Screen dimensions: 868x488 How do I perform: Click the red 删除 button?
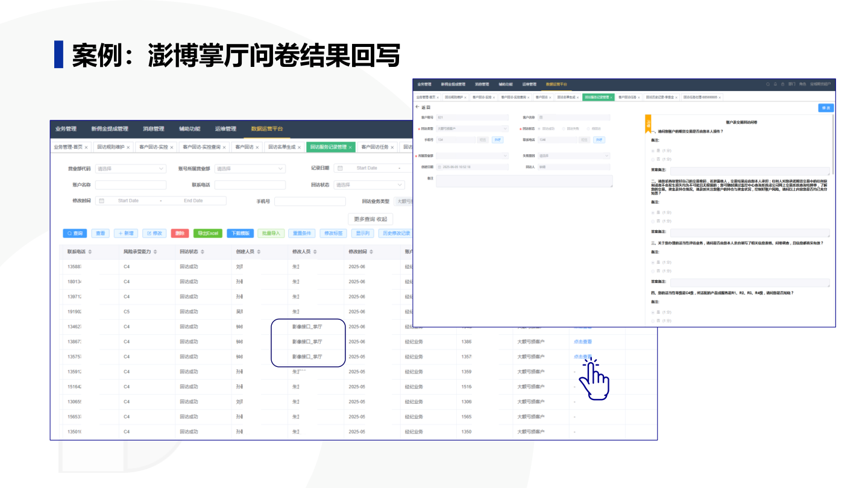pyautogui.click(x=180, y=233)
